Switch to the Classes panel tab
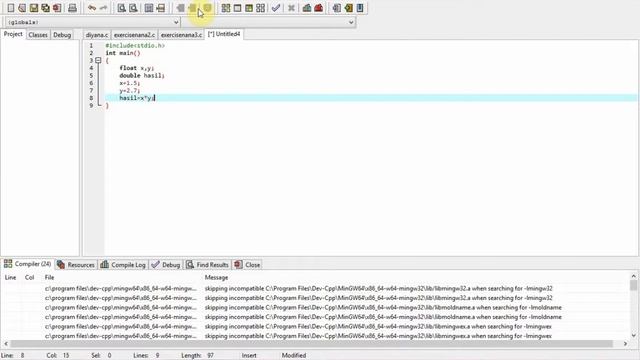 pos(38,35)
